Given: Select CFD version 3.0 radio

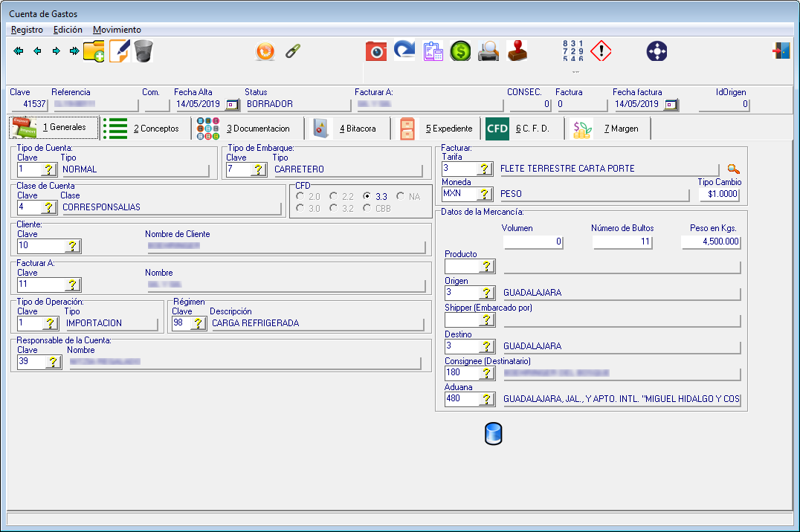Looking at the screenshot, I should coord(300,208).
